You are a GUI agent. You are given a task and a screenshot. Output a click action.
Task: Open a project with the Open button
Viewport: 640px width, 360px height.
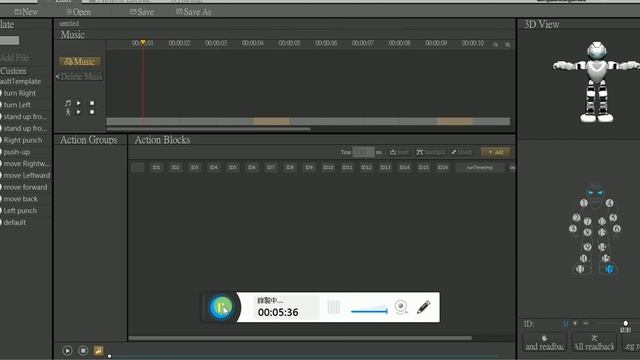click(78, 12)
